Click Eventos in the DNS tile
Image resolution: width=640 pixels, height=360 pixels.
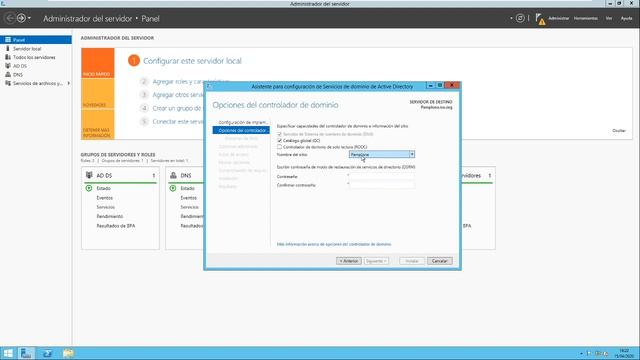pyautogui.click(x=189, y=198)
